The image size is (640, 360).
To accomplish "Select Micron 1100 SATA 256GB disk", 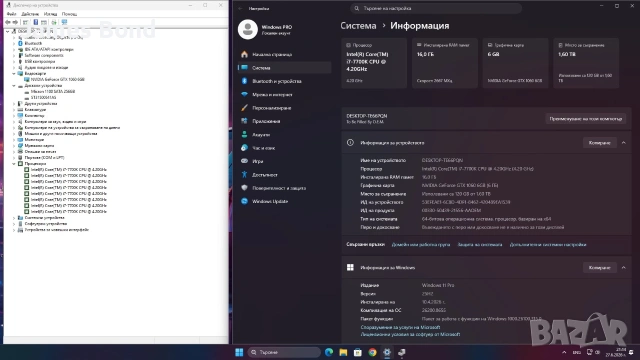I will point(53,92).
